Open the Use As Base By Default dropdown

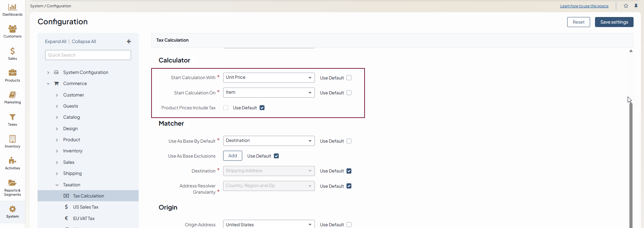(x=269, y=141)
